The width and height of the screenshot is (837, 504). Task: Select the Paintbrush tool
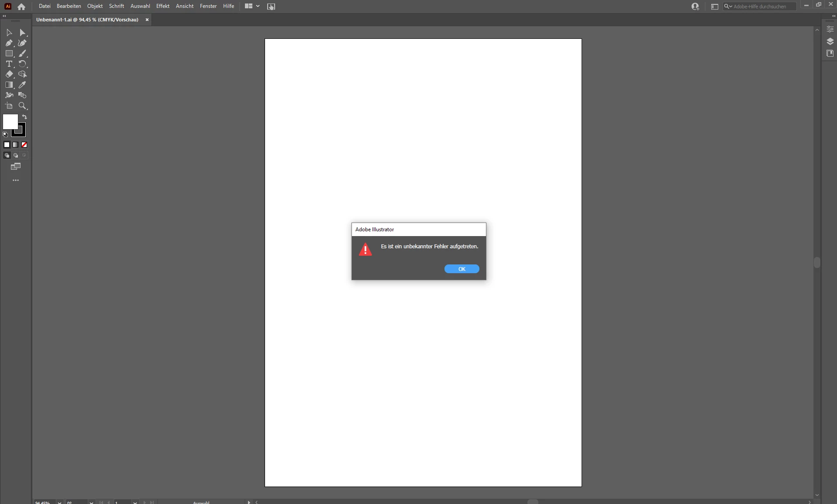[x=23, y=54]
